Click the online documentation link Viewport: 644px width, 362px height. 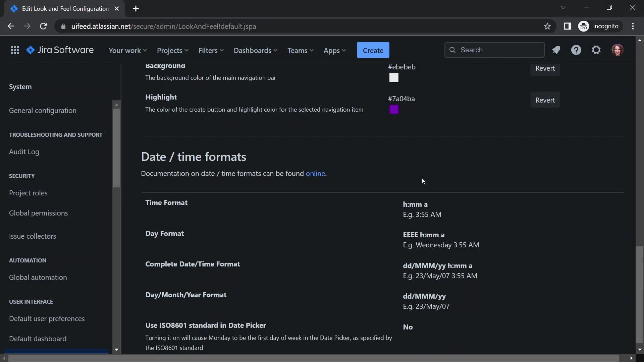click(315, 173)
